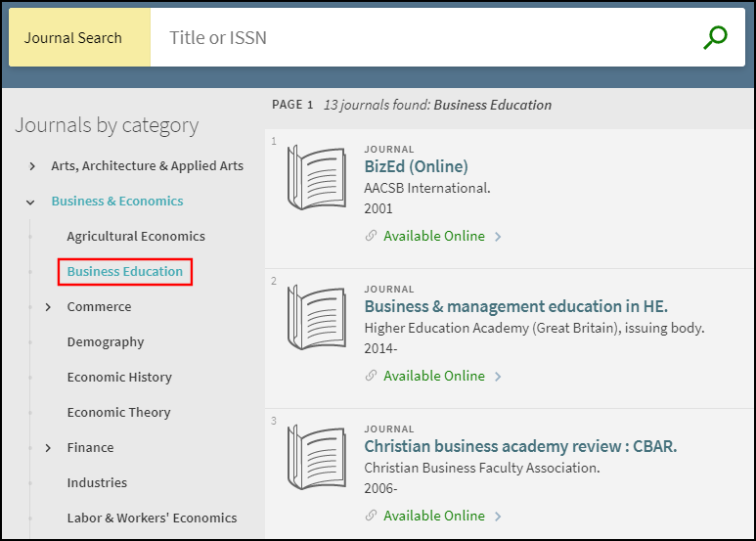Viewport: 756px width, 541px height.
Task: Expand the Finance subcategory
Action: pyautogui.click(x=48, y=448)
